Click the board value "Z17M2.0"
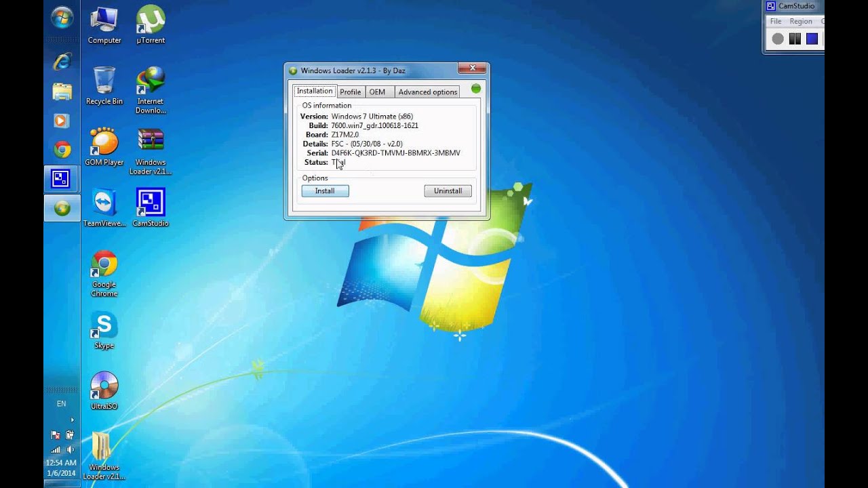This screenshot has height=488, width=868. coord(344,135)
